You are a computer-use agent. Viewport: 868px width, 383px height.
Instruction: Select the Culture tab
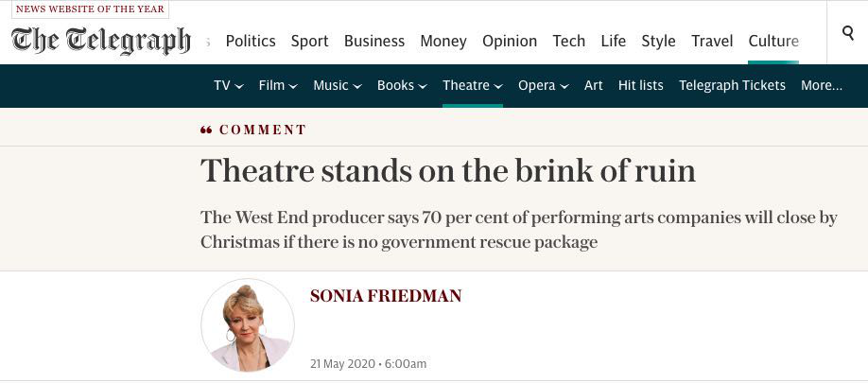point(773,41)
